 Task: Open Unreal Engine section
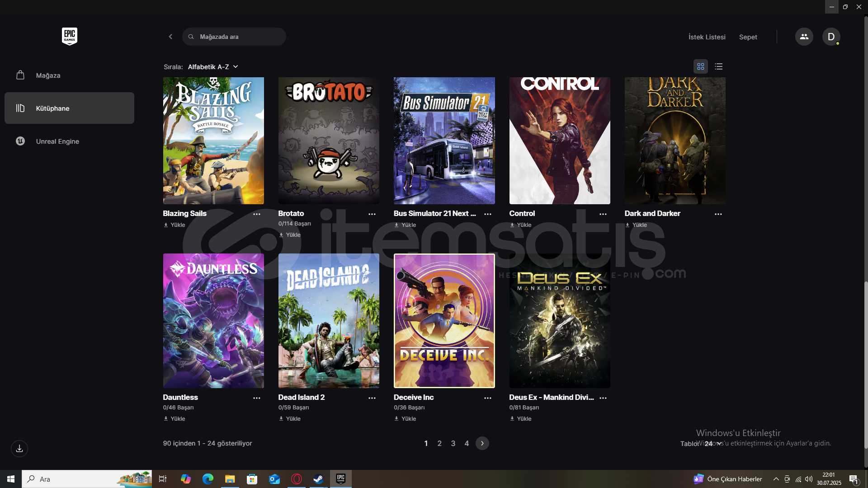(69, 141)
